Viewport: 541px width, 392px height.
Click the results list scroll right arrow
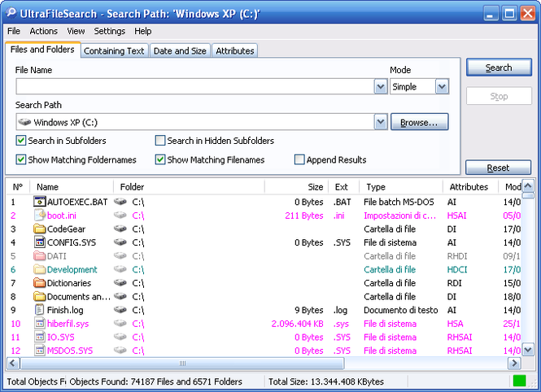(x=514, y=363)
